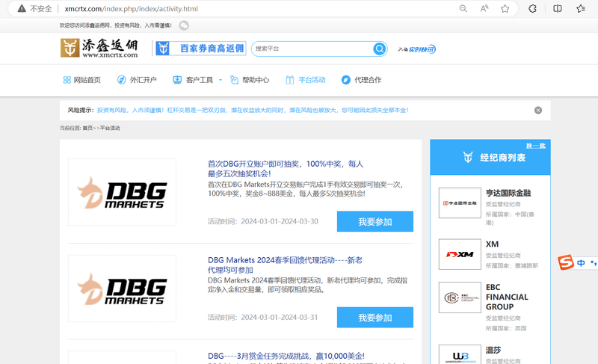Click the 添鑫返佣 site logo

(99, 48)
